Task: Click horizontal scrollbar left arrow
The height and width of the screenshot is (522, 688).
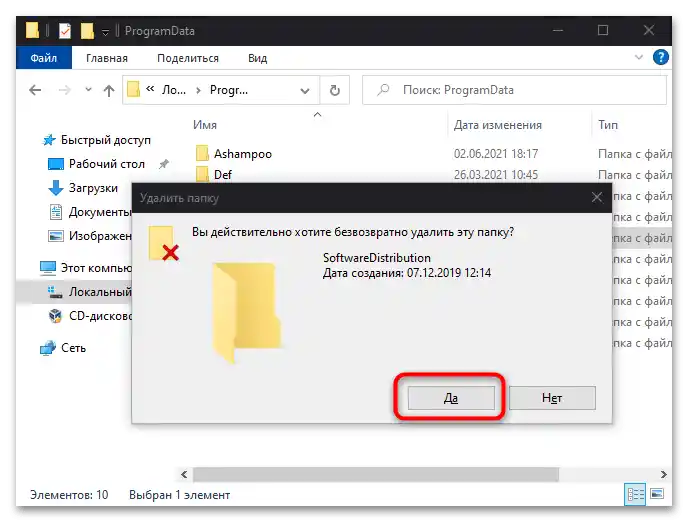Action: click(x=184, y=474)
